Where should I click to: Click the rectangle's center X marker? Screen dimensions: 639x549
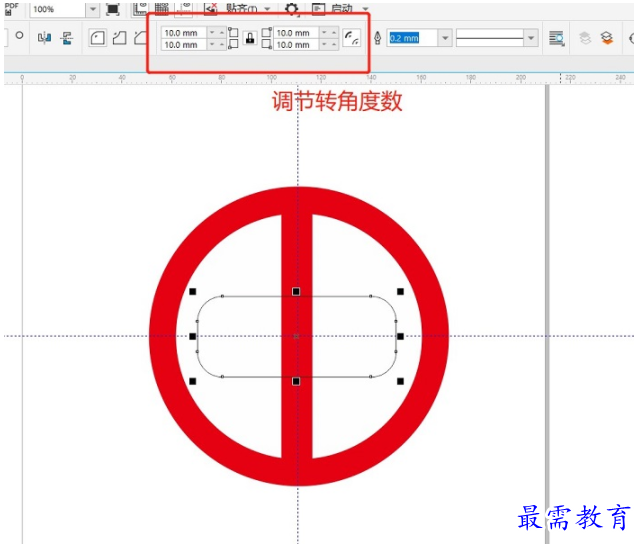[296, 336]
